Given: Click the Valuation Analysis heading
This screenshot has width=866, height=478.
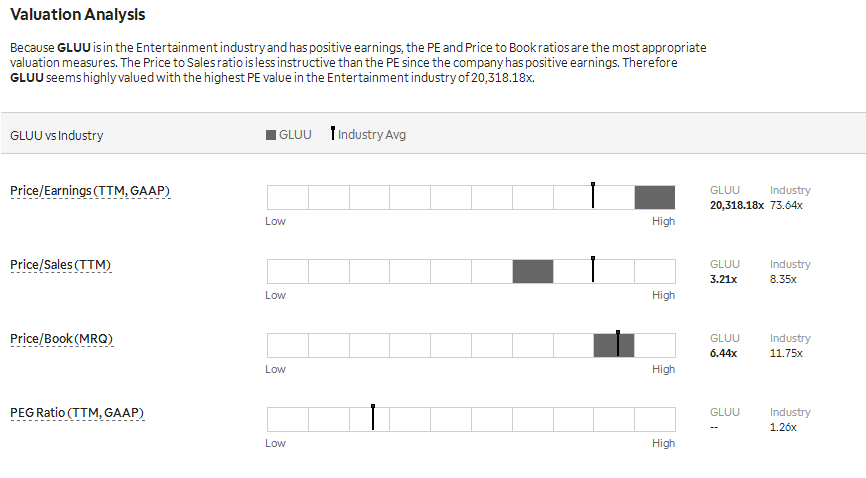Looking at the screenshot, I should click(78, 15).
